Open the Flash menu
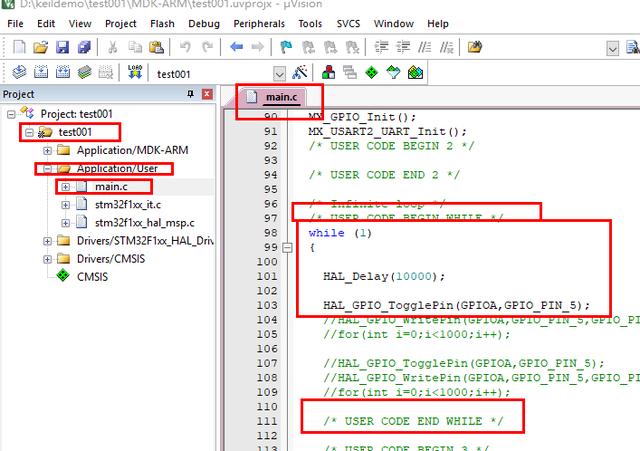The height and width of the screenshot is (451, 640). tap(162, 24)
